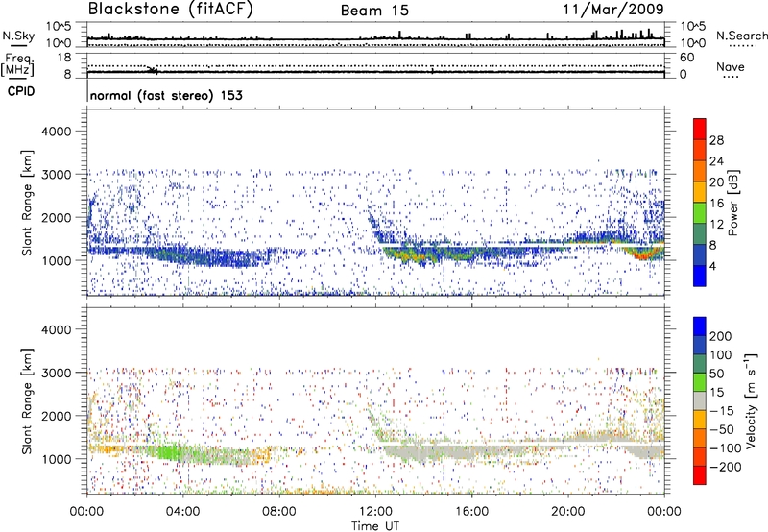Click the Slant Range label of velocity panel
Screen dimensions: 768x532
coord(27,400)
